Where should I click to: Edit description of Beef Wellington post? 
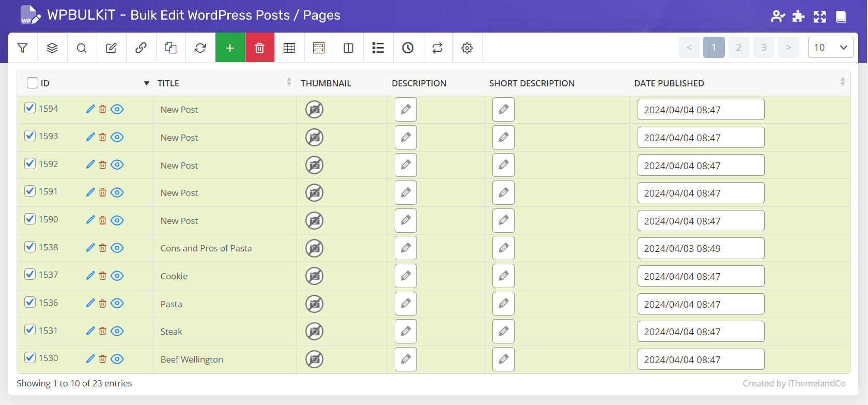406,359
